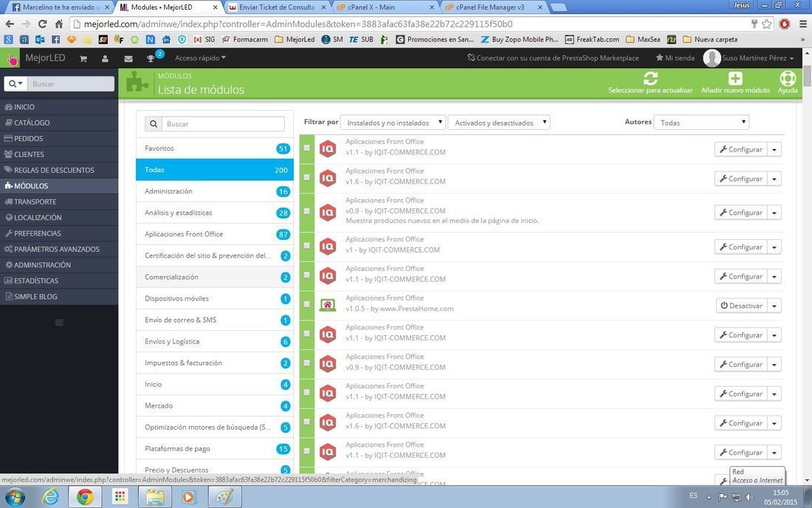Launch Windows Media Player from taskbar
Screen dimensions: 812x508
point(188,497)
